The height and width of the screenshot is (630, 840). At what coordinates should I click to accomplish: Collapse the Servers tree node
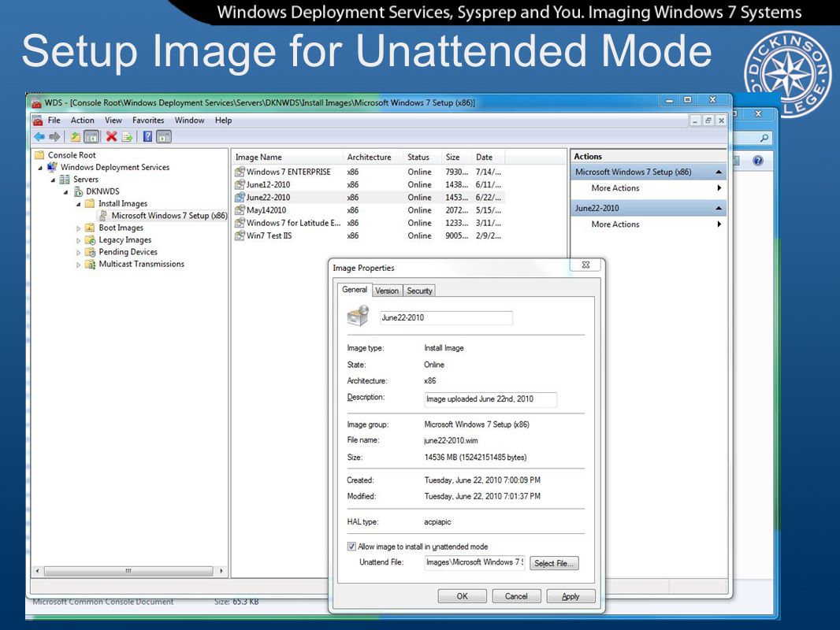tap(53, 180)
